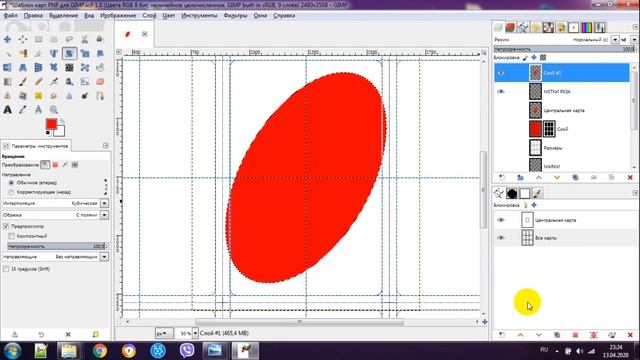
Task: Open the Правка menu
Action: [x=33, y=16]
